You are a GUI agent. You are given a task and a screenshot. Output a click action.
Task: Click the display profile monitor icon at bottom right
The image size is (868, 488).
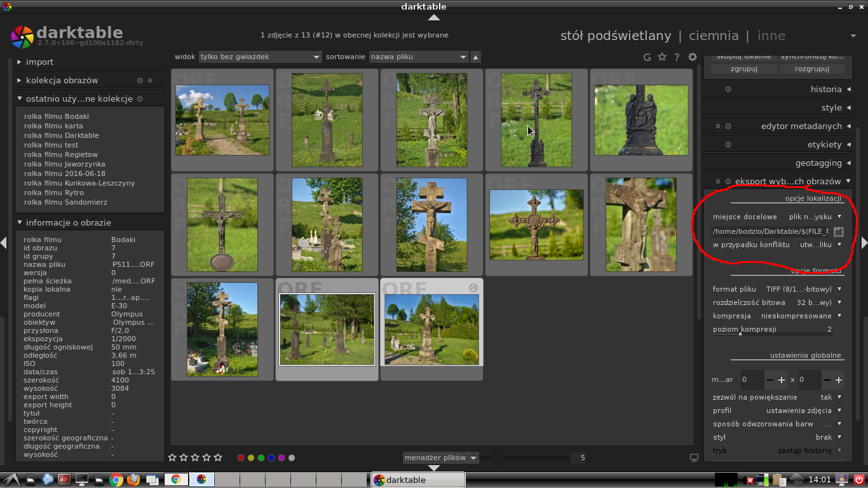694,457
